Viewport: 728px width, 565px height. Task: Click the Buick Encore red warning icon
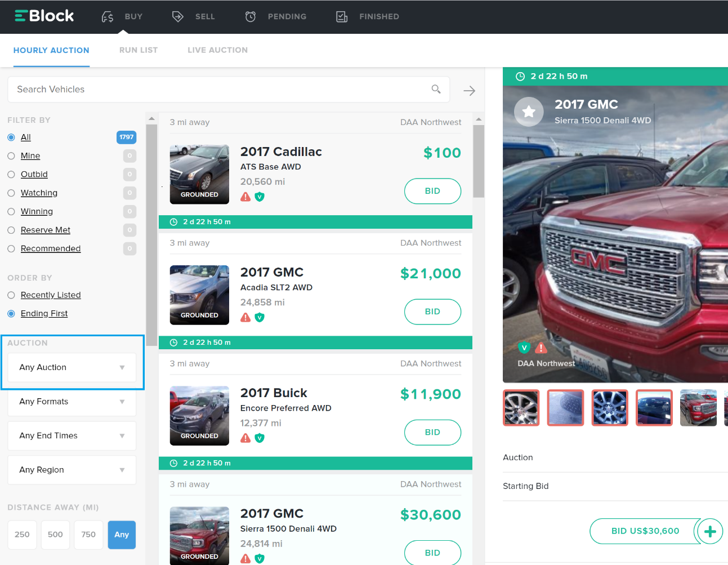click(x=245, y=438)
